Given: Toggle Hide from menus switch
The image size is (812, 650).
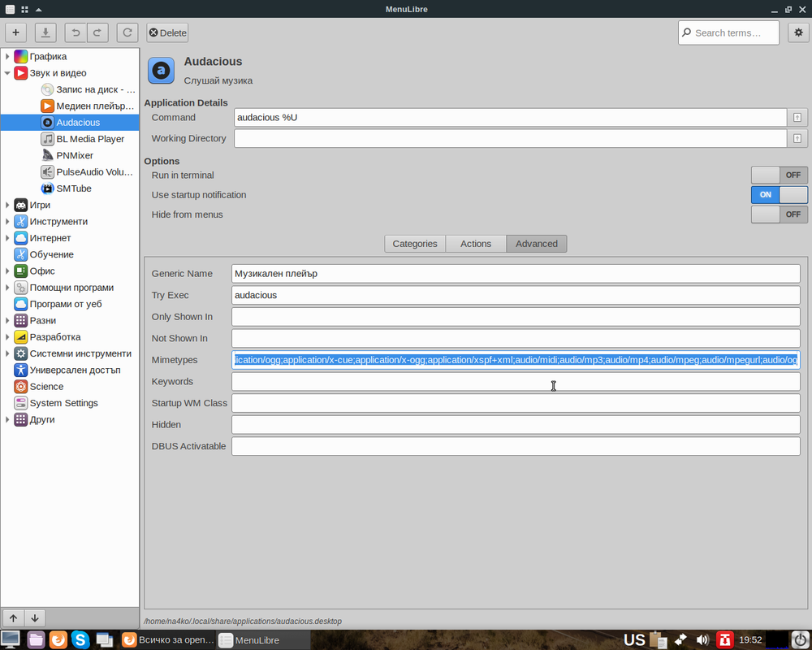Looking at the screenshot, I should click(x=779, y=214).
